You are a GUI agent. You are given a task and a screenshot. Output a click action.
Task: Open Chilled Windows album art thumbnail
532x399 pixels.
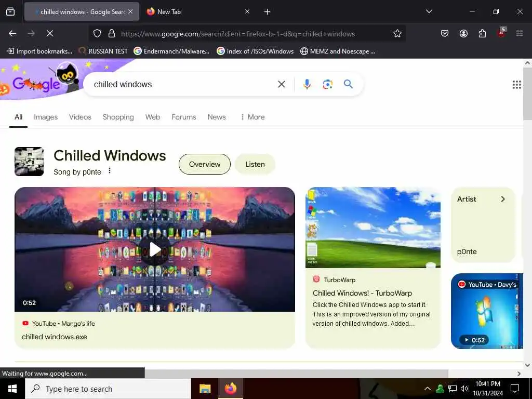click(29, 162)
